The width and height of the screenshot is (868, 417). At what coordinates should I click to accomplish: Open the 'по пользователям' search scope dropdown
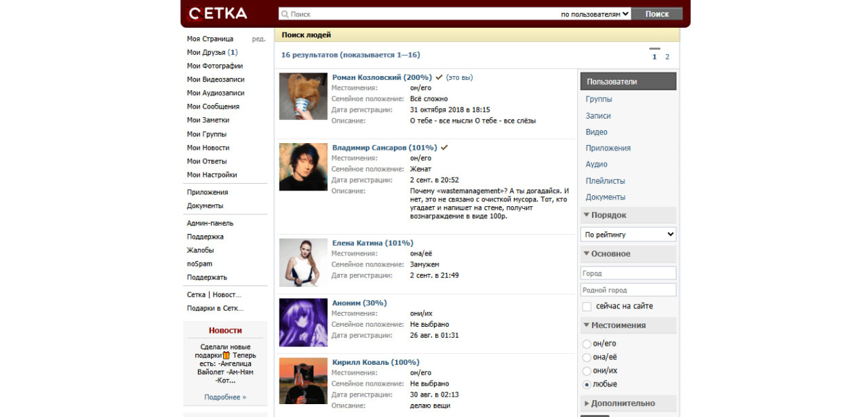[x=595, y=14]
